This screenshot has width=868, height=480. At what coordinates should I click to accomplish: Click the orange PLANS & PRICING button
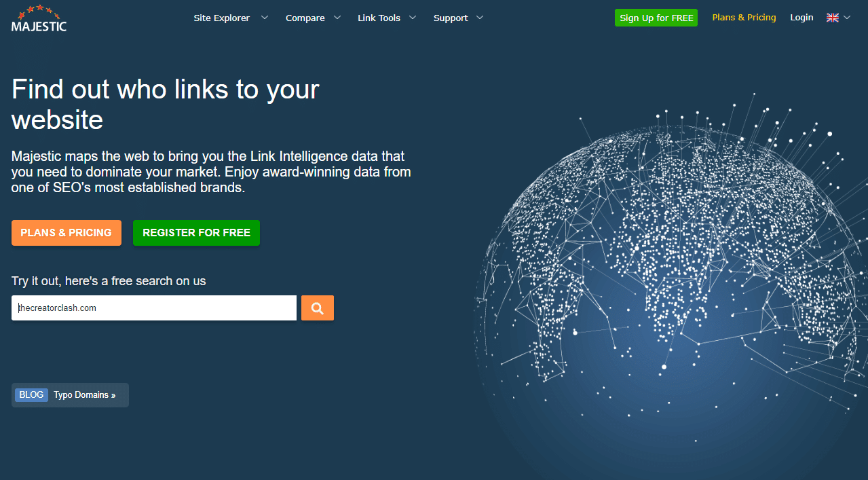pyautogui.click(x=67, y=232)
